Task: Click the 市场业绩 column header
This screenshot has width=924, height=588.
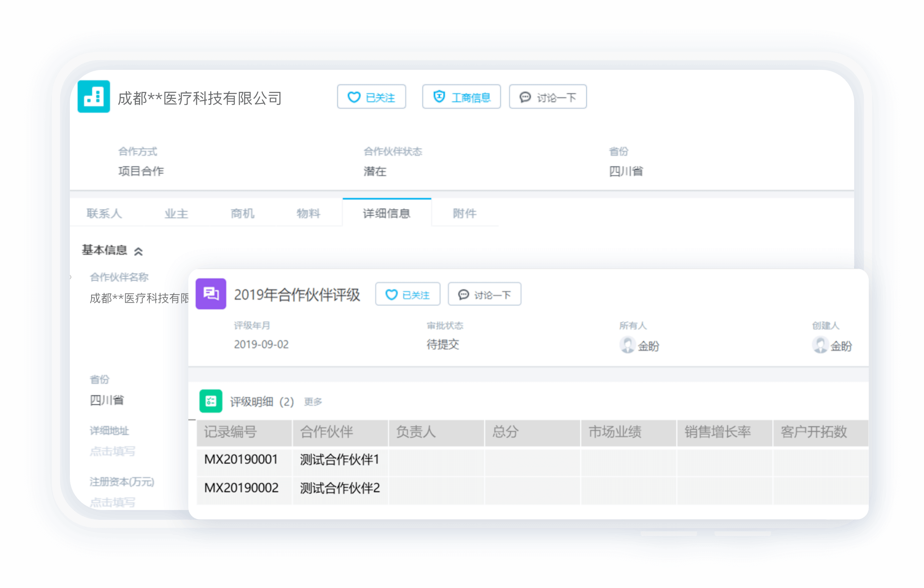Action: [629, 433]
